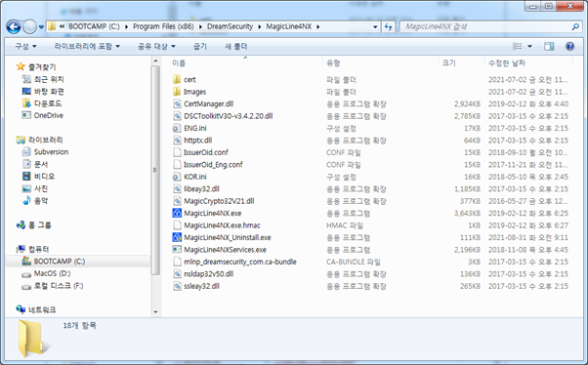Open the 공유 대상 menu
Screen dimensions: 588x365
pyautogui.click(x=156, y=46)
